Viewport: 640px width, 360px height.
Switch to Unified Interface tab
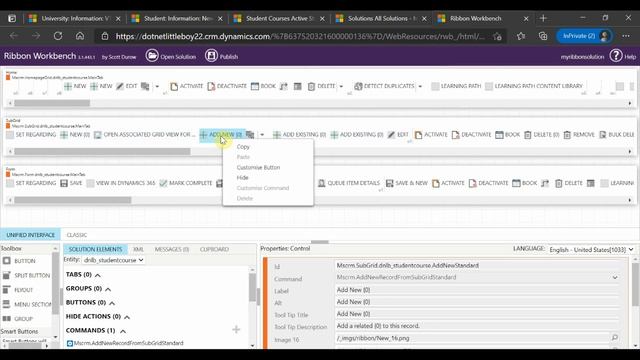pyautogui.click(x=31, y=235)
